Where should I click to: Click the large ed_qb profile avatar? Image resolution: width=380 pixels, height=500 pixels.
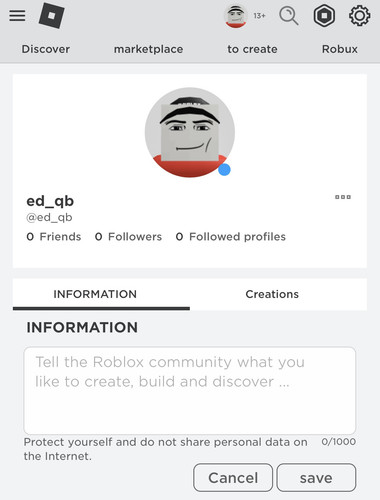coord(190,132)
